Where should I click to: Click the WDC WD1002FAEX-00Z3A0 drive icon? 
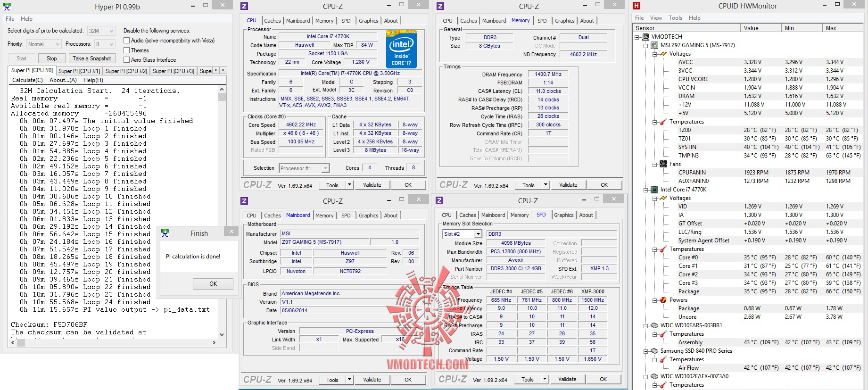[654, 376]
